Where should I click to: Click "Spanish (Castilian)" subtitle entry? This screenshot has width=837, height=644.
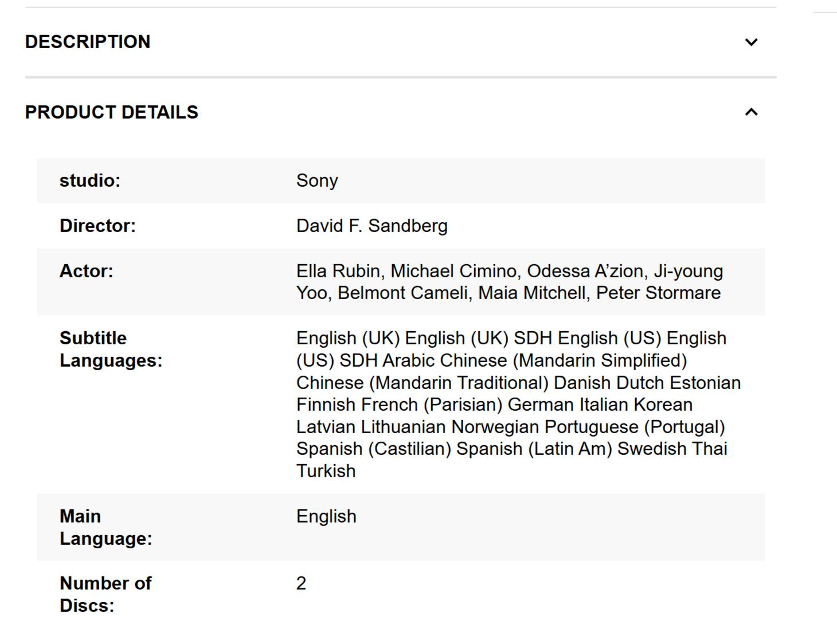coord(374,449)
